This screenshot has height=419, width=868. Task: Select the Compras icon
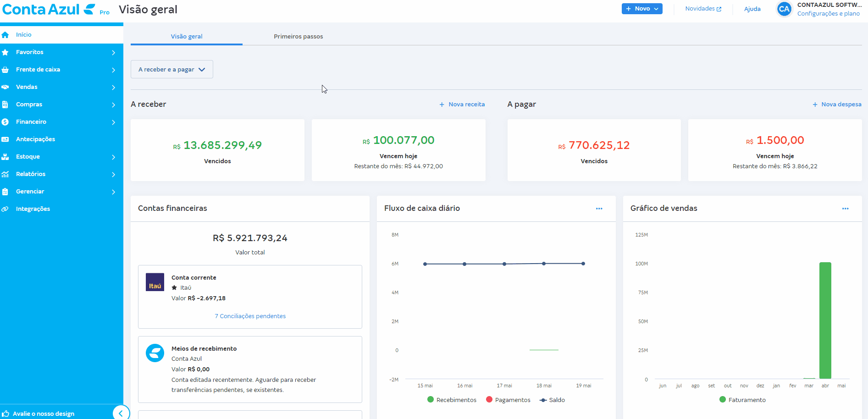click(x=6, y=104)
